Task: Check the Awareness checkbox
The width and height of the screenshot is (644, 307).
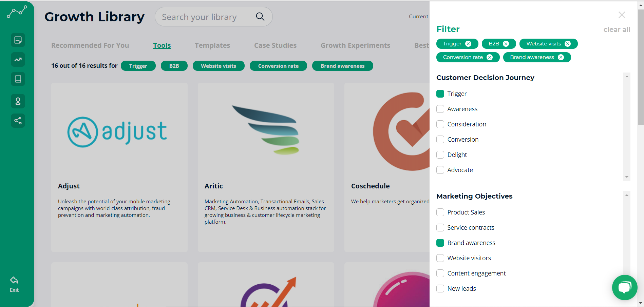Action: coord(440,109)
